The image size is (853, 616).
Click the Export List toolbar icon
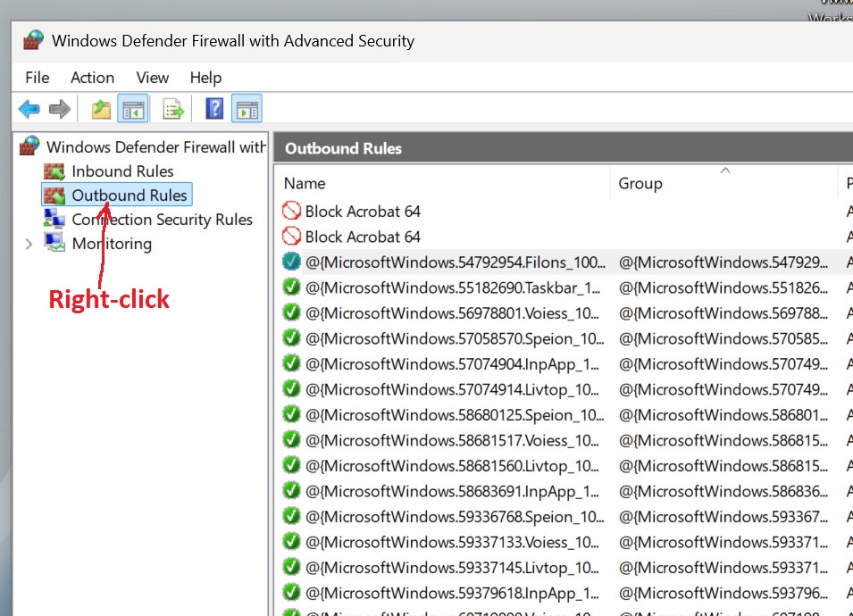pos(173,109)
